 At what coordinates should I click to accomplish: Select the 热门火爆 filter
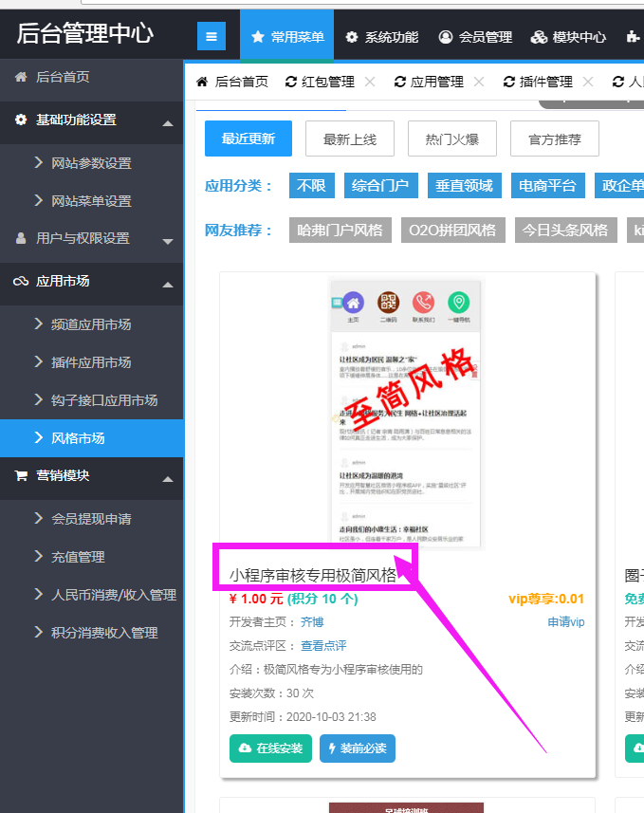click(452, 139)
